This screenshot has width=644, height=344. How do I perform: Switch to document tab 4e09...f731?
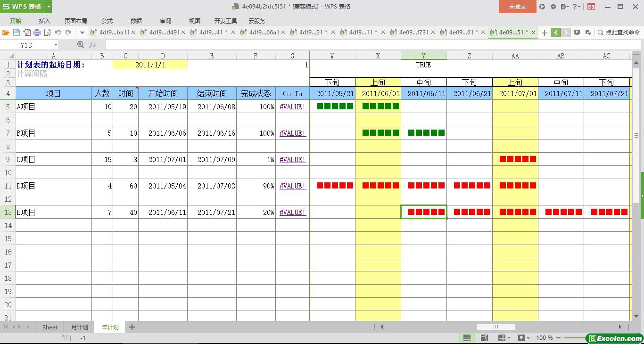(414, 33)
